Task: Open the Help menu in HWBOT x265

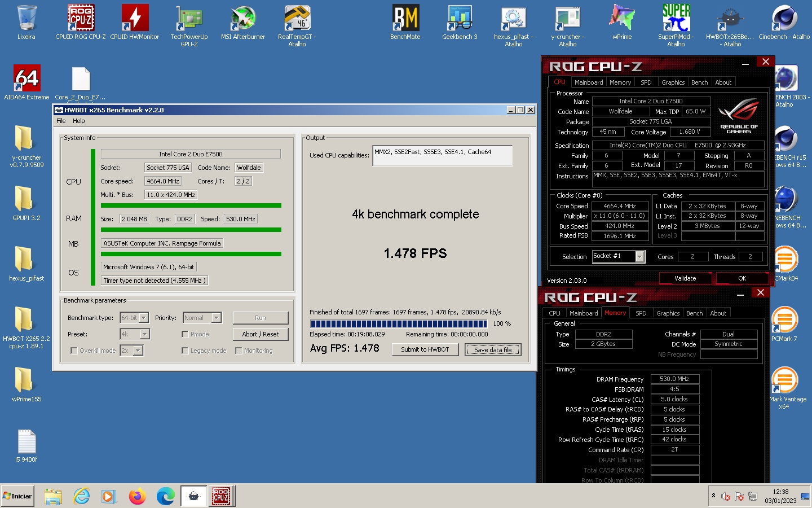Action: [x=79, y=121]
